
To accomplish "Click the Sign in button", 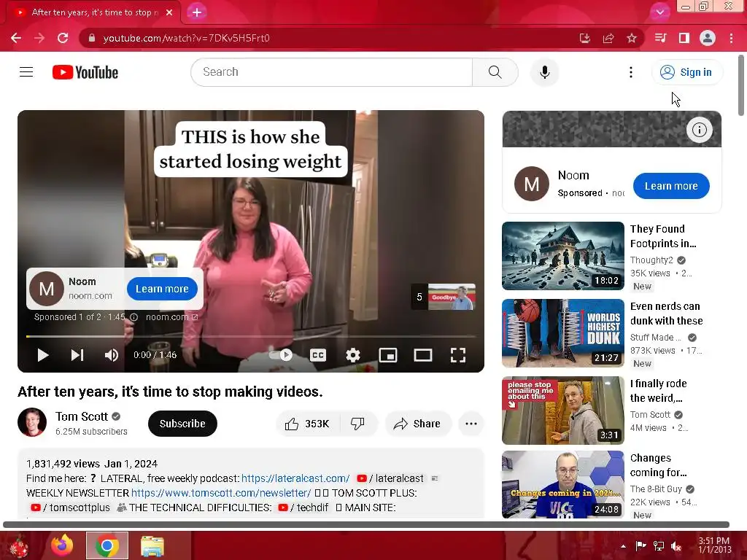I will pos(686,72).
